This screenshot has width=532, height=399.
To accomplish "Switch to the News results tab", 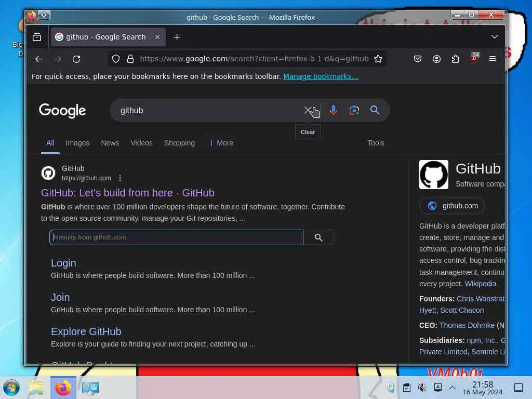I will tap(110, 143).
